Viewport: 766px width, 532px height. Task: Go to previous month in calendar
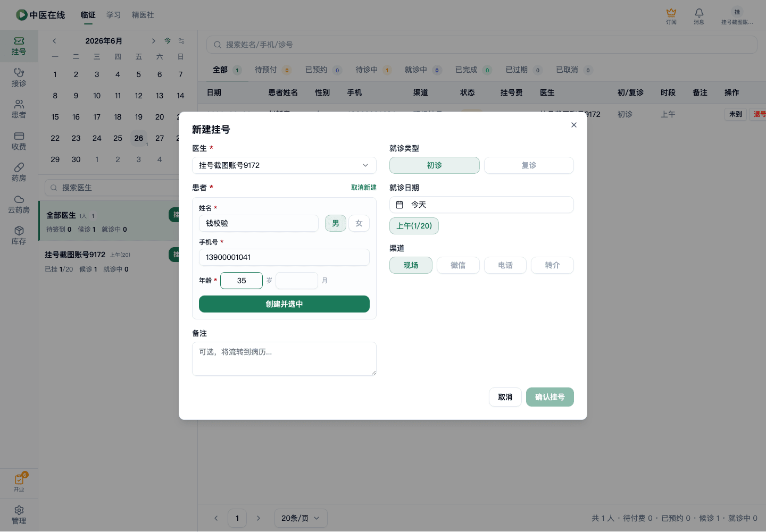click(x=54, y=41)
